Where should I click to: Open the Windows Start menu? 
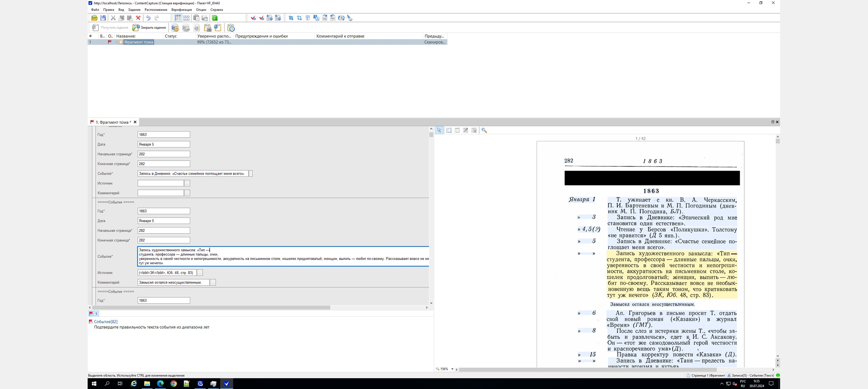[94, 384]
